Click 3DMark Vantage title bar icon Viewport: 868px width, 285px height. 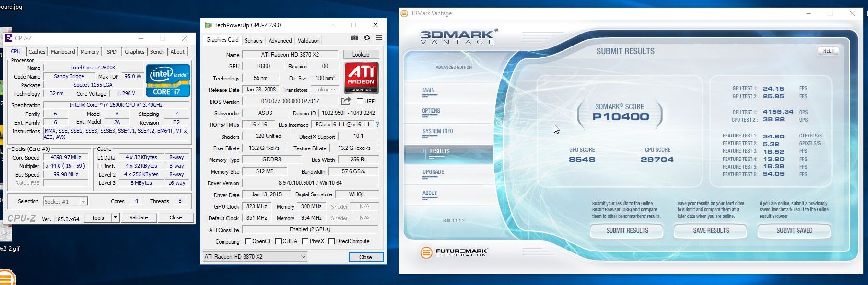point(404,13)
